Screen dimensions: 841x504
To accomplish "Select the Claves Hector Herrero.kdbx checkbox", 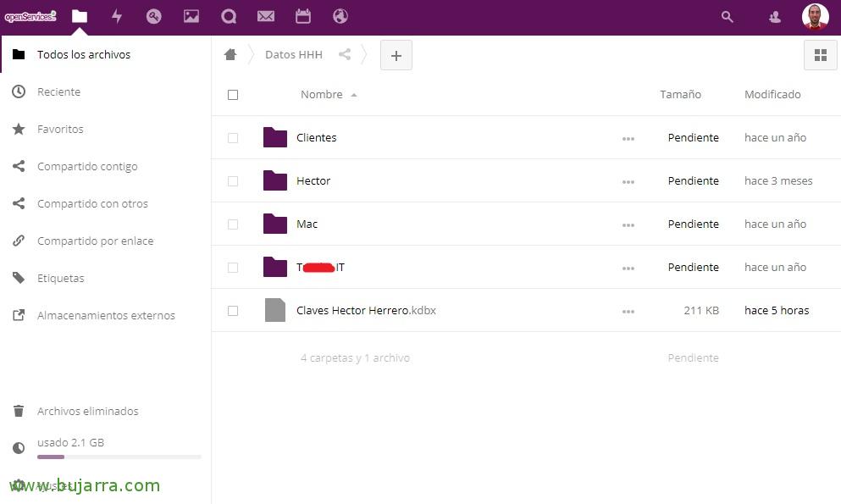I will (x=233, y=311).
